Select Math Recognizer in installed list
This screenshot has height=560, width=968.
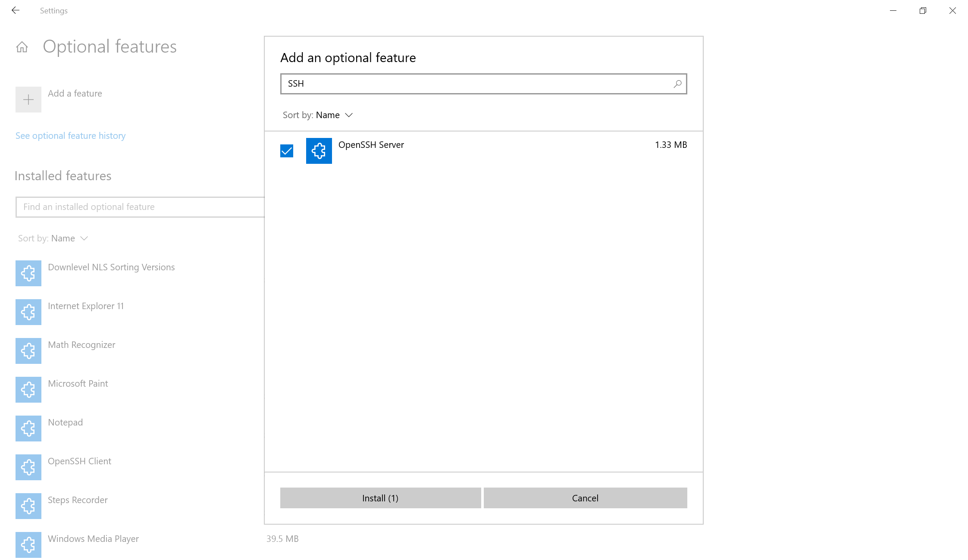81,345
